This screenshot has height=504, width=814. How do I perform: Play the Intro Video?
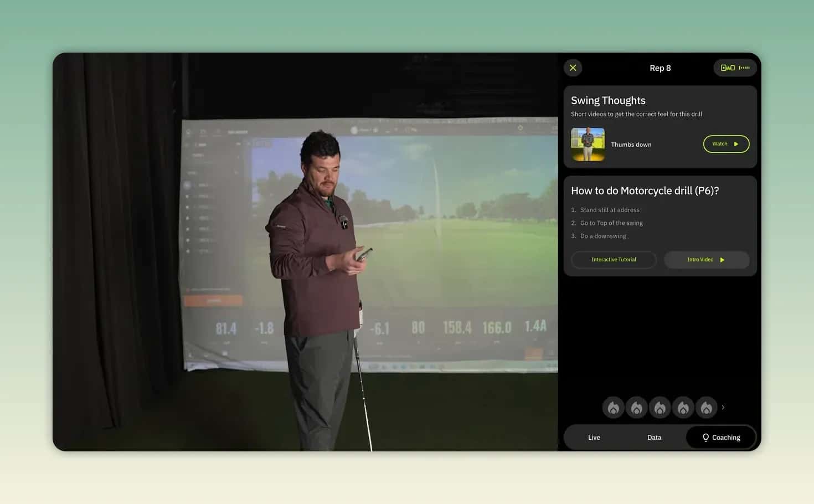coord(707,260)
